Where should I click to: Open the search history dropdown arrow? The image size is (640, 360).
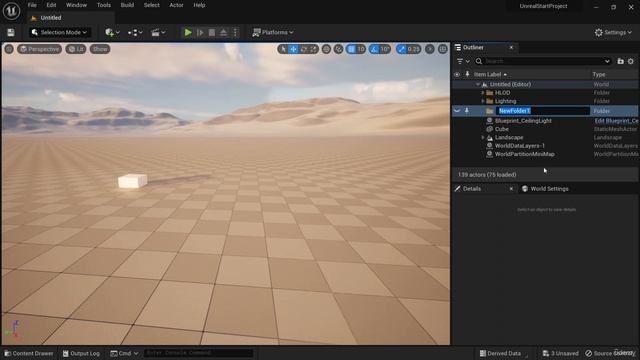point(607,61)
